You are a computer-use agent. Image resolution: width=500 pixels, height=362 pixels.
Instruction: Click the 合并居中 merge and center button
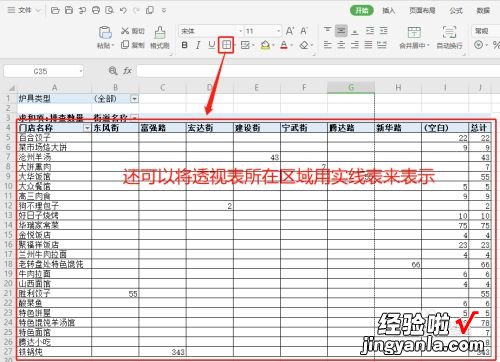click(414, 38)
